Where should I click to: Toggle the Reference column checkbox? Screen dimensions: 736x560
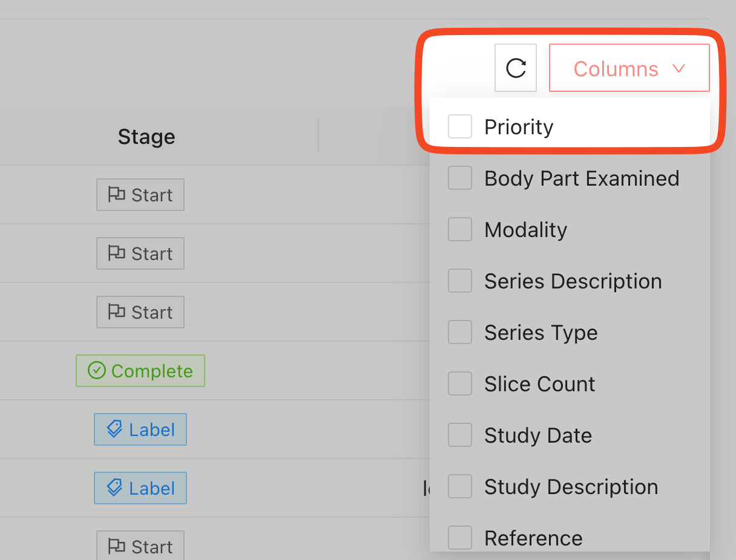point(460,538)
